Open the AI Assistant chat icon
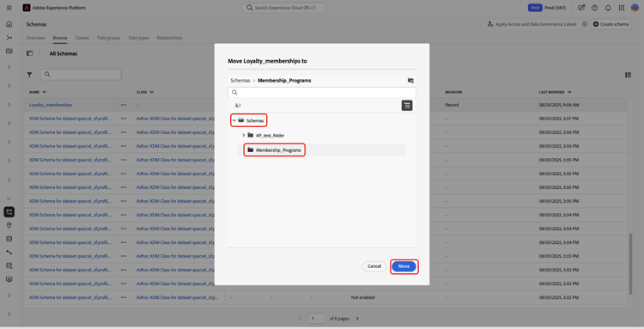 (581, 8)
